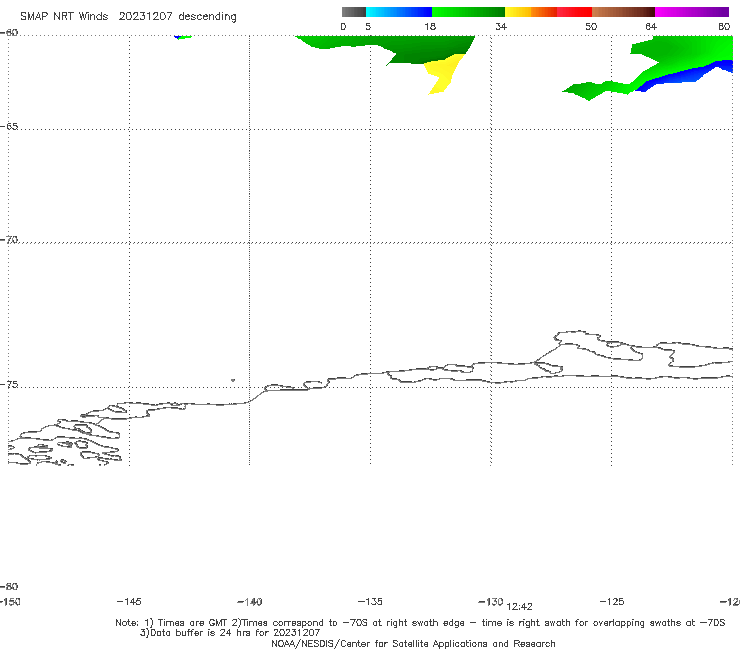Pick the yellow-orange segment of the color bar
Image resolution: width=740 pixels, height=650 pixels.
530,12
